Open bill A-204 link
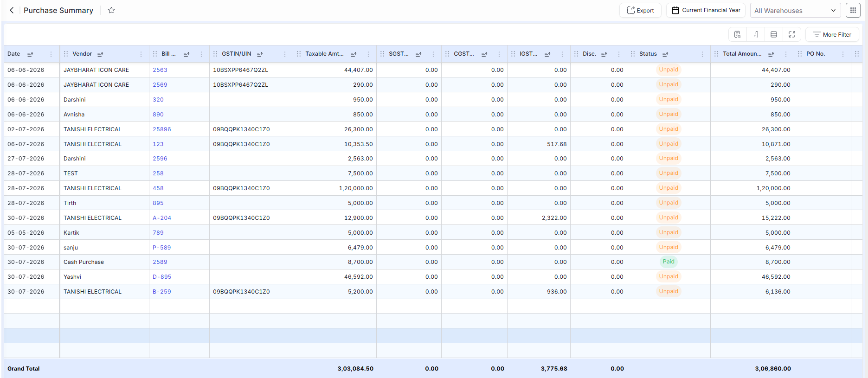This screenshot has width=868, height=378. (x=162, y=218)
